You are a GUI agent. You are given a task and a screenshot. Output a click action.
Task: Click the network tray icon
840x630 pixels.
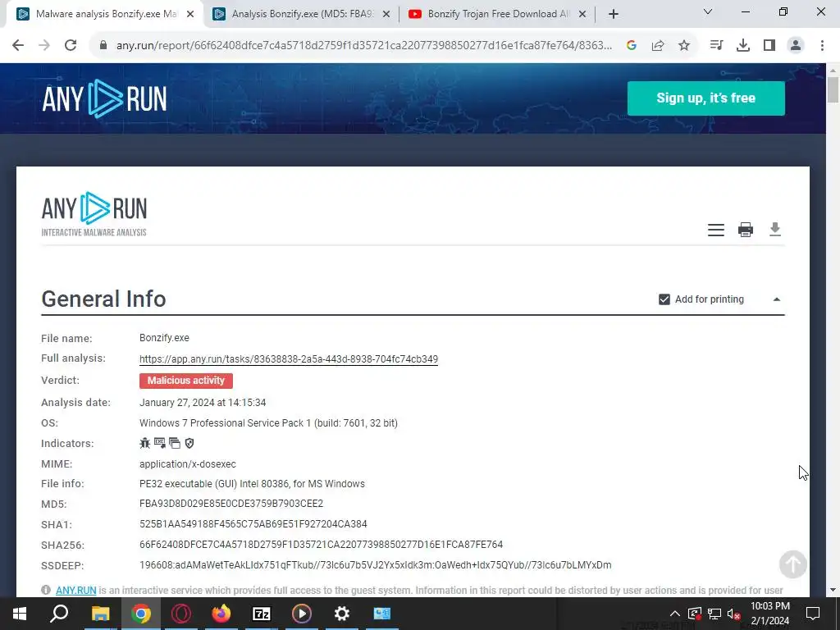click(x=714, y=614)
